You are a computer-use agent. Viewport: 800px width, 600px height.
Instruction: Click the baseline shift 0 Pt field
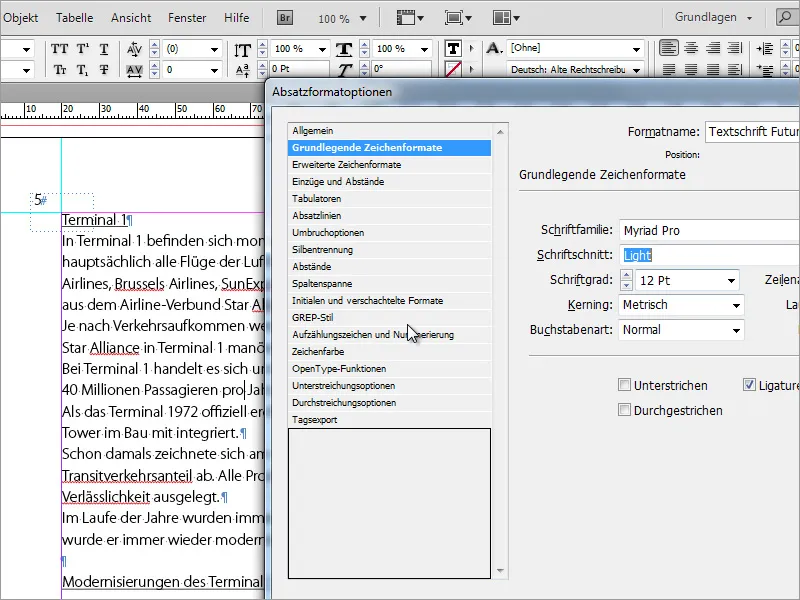coord(298,69)
